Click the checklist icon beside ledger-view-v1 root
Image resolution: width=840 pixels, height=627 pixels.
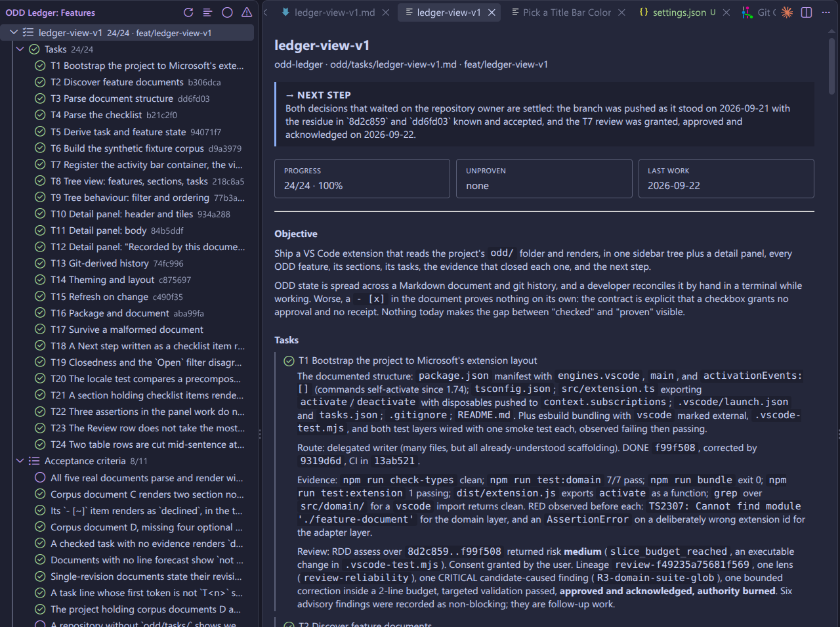28,32
